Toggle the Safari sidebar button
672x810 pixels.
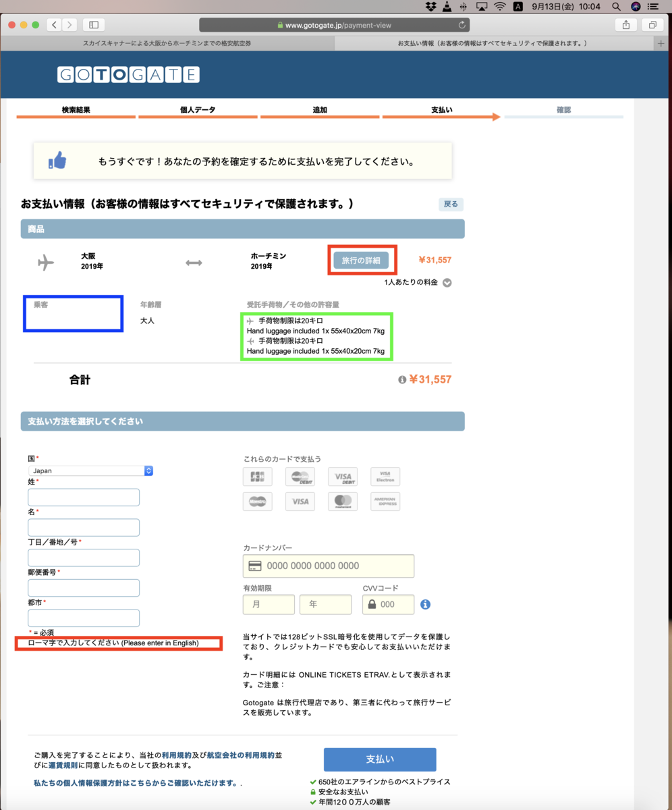coord(94,25)
